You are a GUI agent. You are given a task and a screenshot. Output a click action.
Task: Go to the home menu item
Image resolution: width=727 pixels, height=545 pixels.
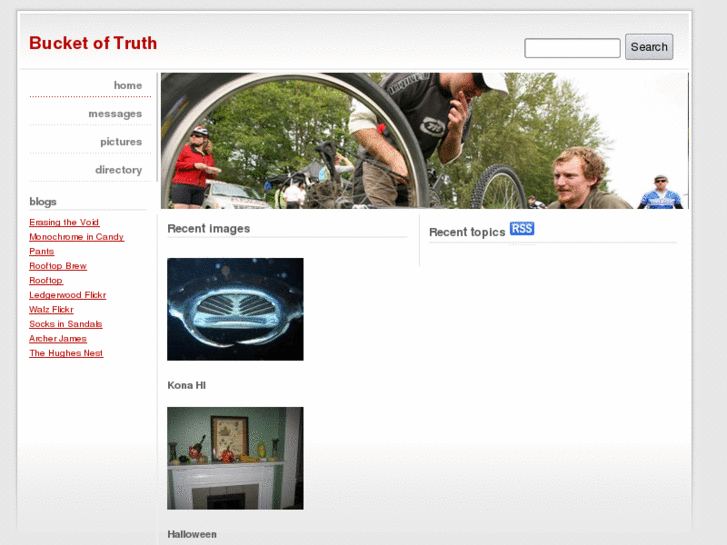tap(128, 85)
